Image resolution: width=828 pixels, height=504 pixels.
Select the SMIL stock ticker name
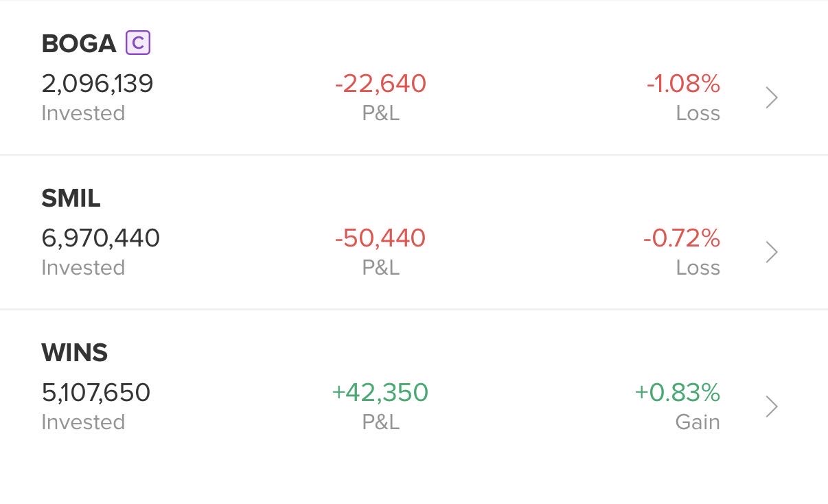coord(71,198)
